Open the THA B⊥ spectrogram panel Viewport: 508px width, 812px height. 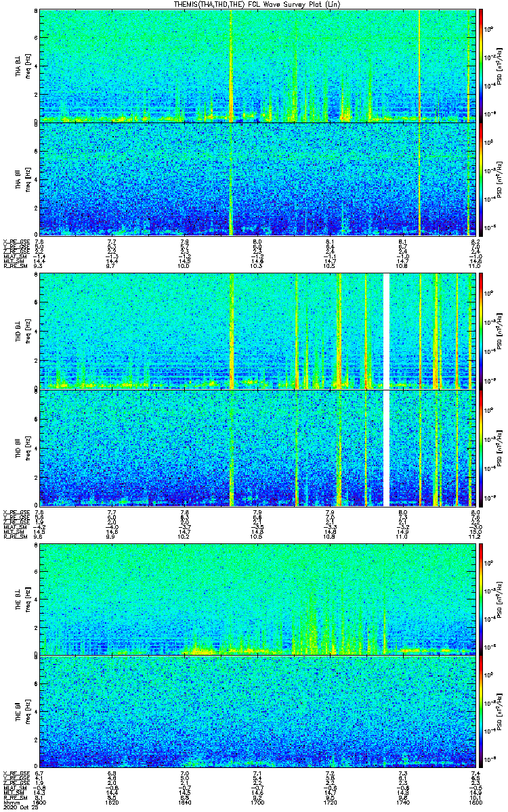[x=257, y=66]
